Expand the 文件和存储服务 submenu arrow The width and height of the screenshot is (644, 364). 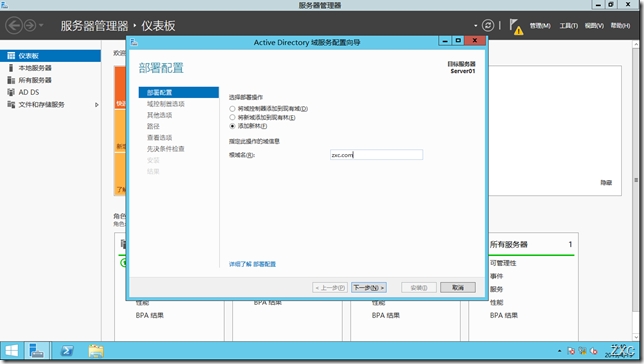tap(97, 105)
